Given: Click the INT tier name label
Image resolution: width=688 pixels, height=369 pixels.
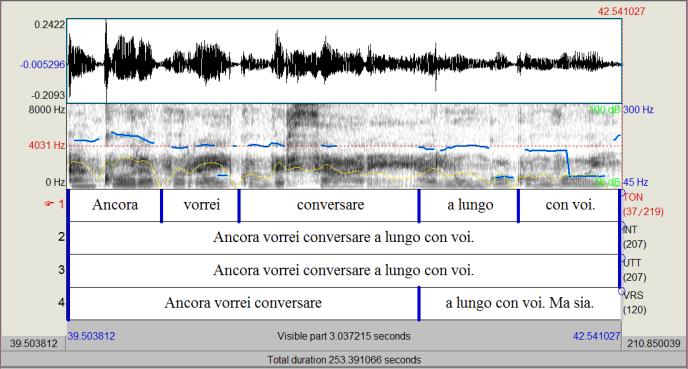Looking at the screenshot, I should tap(631, 230).
